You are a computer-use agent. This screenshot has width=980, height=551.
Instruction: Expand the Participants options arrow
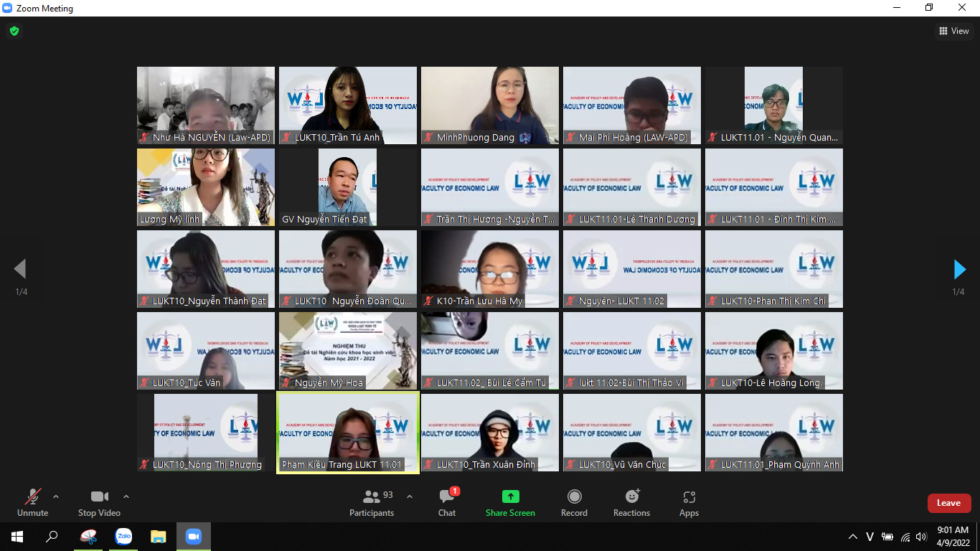[x=410, y=496]
